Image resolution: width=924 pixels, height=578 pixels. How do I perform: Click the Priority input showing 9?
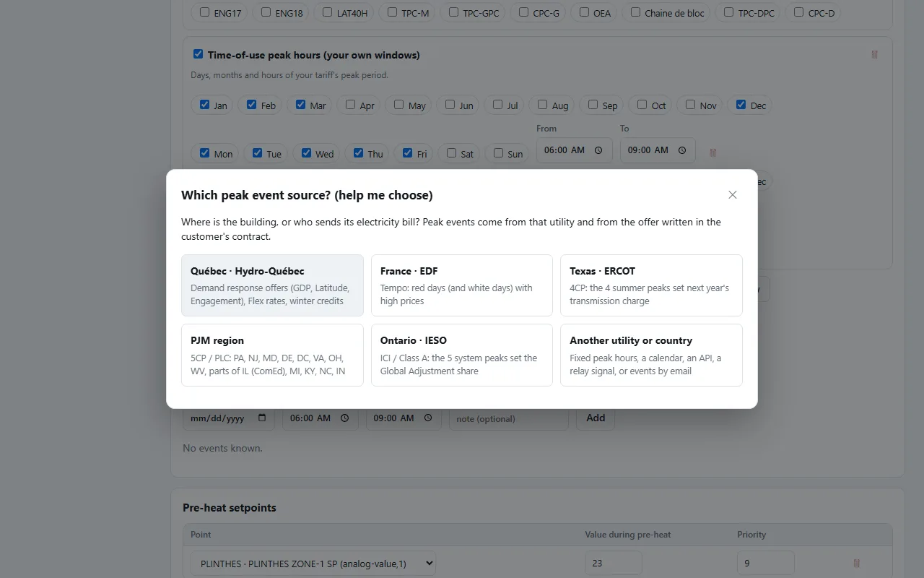click(766, 564)
